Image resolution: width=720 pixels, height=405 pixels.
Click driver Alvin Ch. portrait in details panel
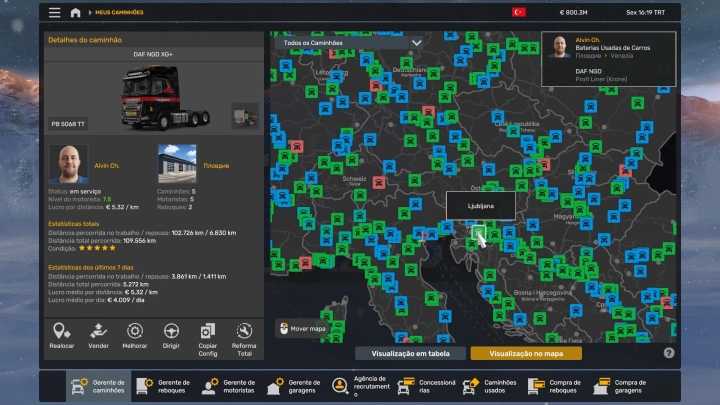tap(68, 164)
